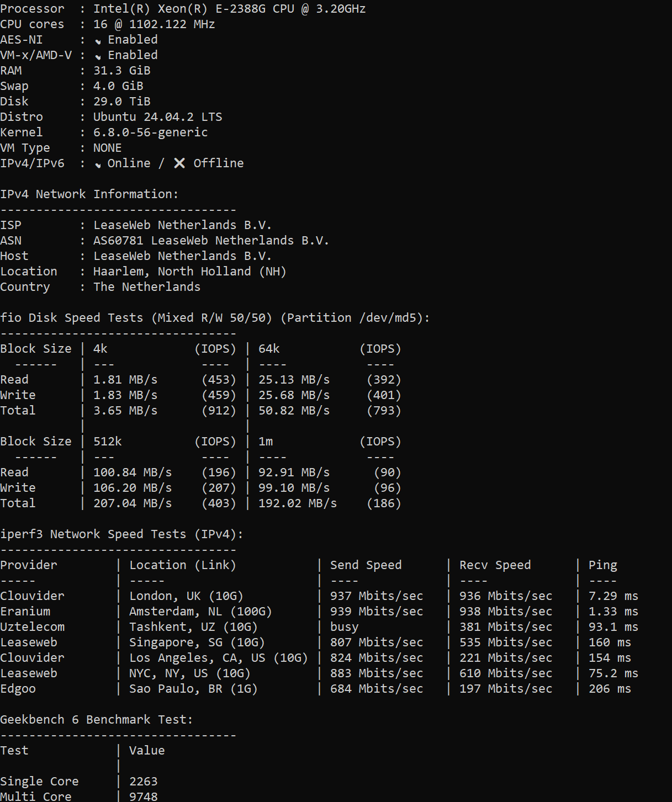Click the ASN value starting with "AS60781"
Image resolution: width=672 pixels, height=802 pixels.
[211, 241]
